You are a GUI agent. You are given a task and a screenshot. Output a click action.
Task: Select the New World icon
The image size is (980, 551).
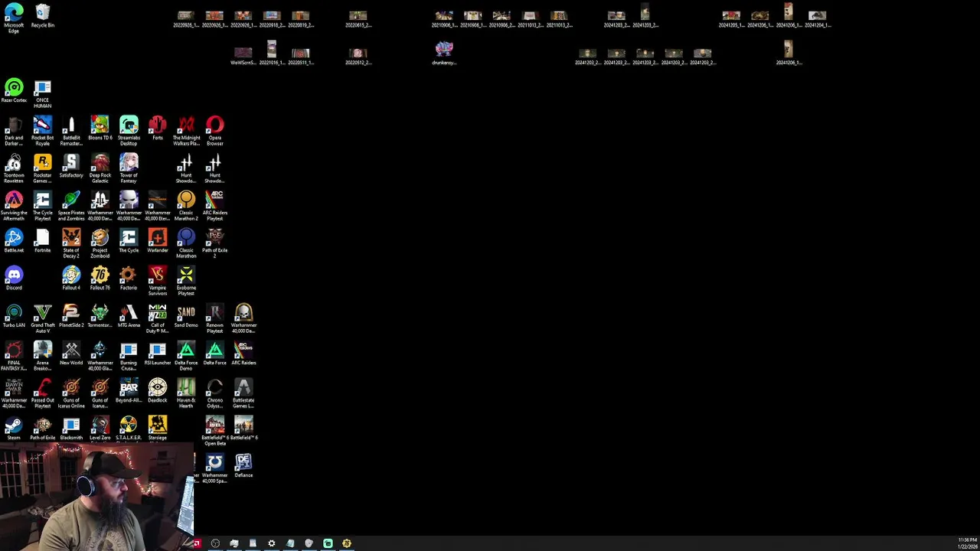[x=71, y=353]
